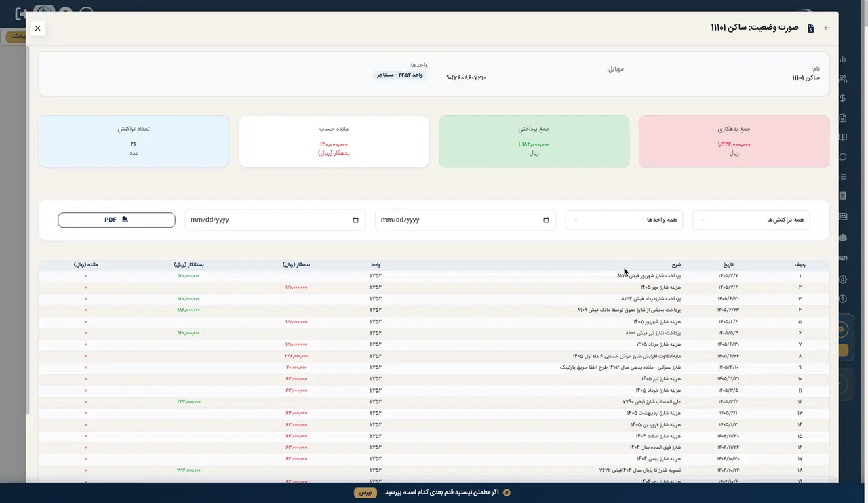Image resolution: width=868 pixels, height=503 pixels.
Task: Open the open-book sidebar icon
Action: click(x=843, y=138)
